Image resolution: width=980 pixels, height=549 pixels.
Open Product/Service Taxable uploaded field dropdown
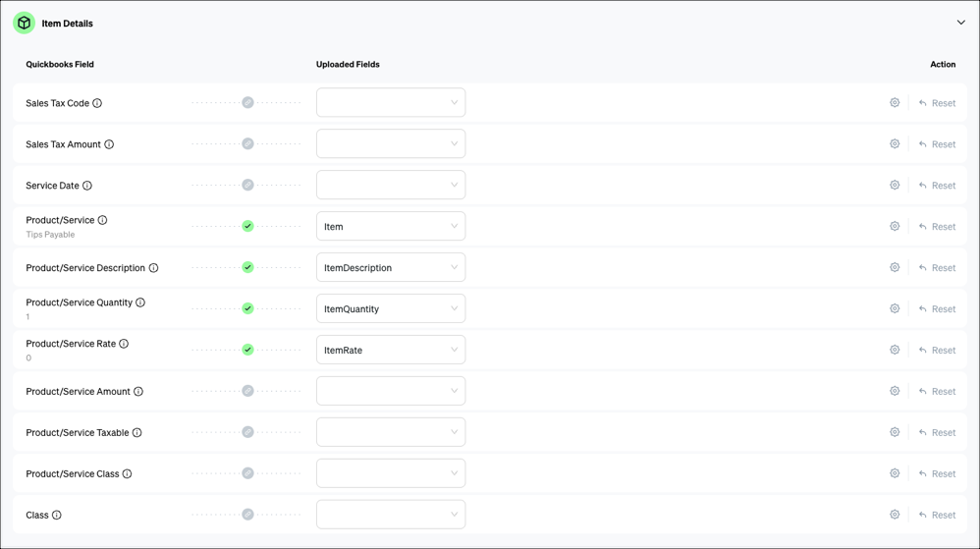(391, 432)
